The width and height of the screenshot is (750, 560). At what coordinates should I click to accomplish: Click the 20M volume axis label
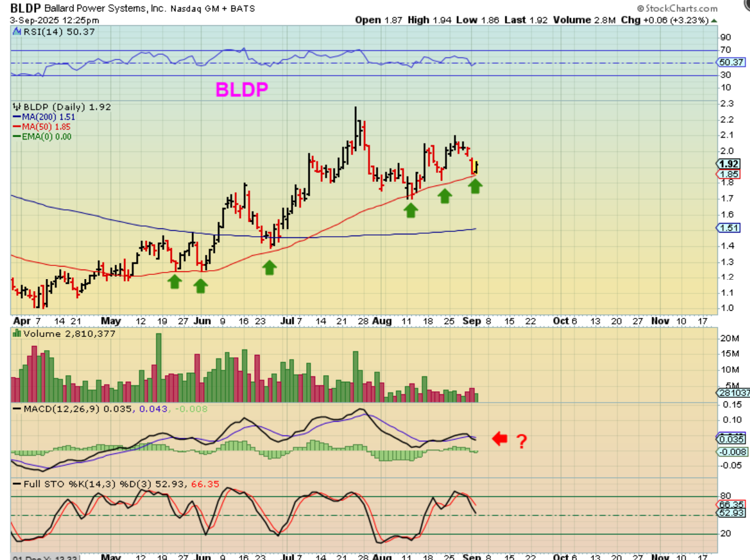(x=729, y=338)
